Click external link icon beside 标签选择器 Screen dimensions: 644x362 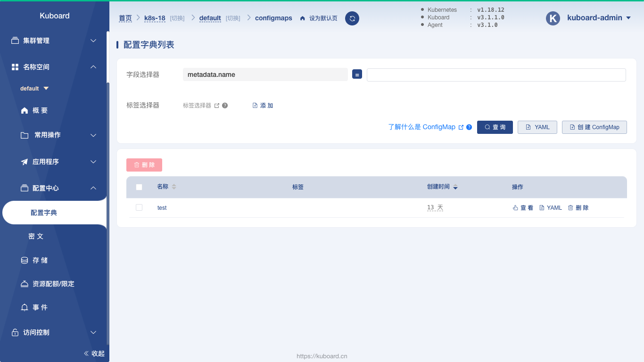tap(217, 106)
